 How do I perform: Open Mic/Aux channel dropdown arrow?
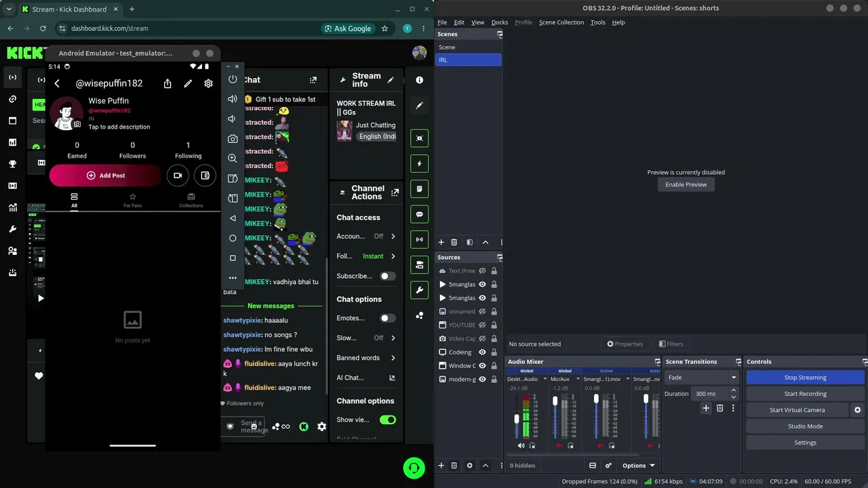click(578, 379)
